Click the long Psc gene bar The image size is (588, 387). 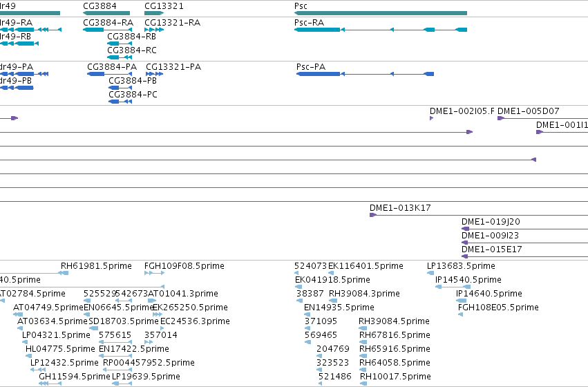click(381, 13)
